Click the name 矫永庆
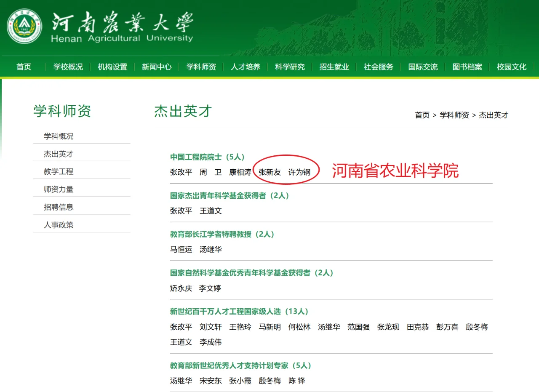The image size is (539, 392). tap(181, 288)
